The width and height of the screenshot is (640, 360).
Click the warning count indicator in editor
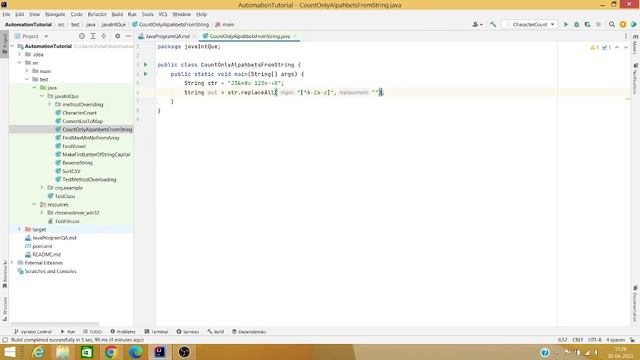[x=594, y=48]
